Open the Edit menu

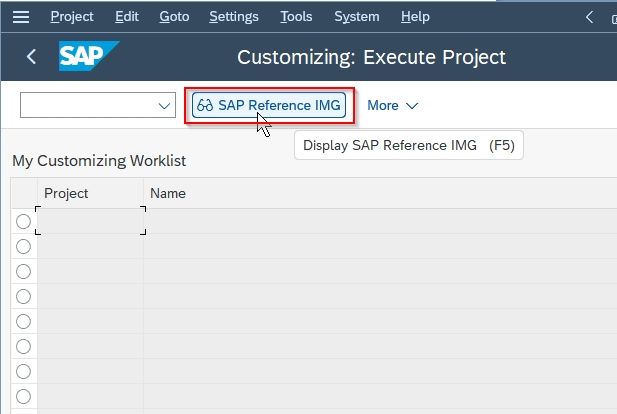[x=127, y=17]
